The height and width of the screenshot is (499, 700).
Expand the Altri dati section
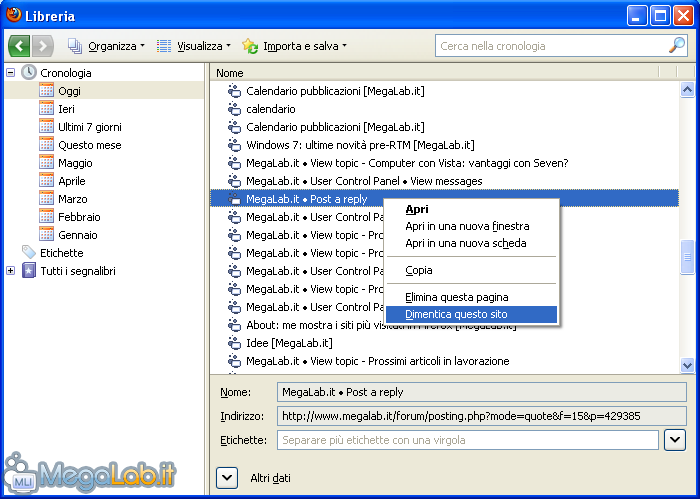tap(227, 478)
